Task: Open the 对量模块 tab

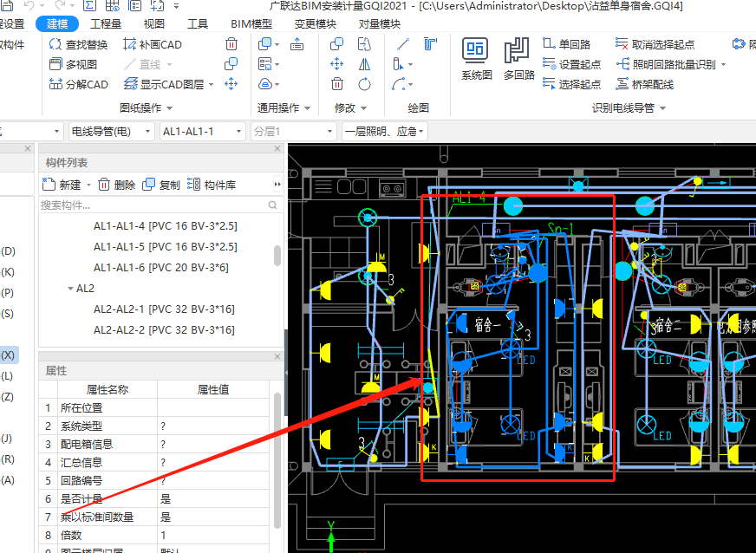Action: 380,23
